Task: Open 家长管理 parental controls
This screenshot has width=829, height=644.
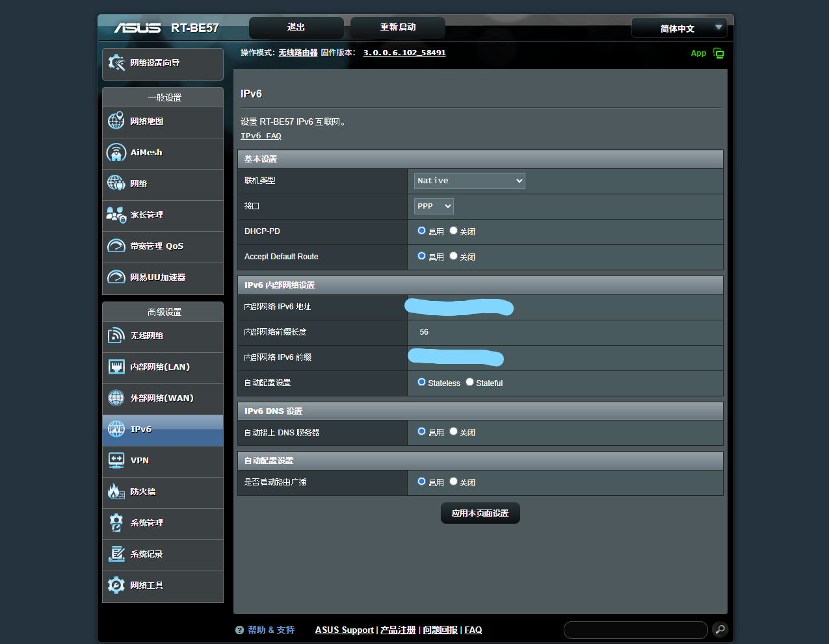Action: (x=116, y=214)
